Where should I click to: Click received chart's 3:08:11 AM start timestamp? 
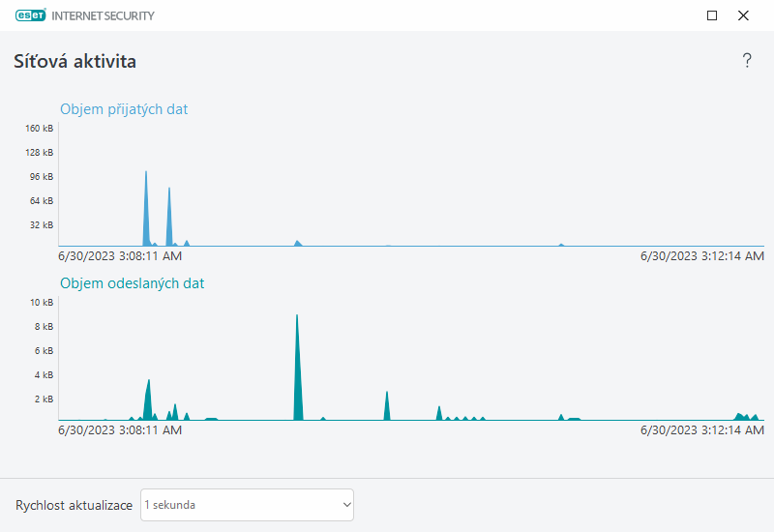120,256
